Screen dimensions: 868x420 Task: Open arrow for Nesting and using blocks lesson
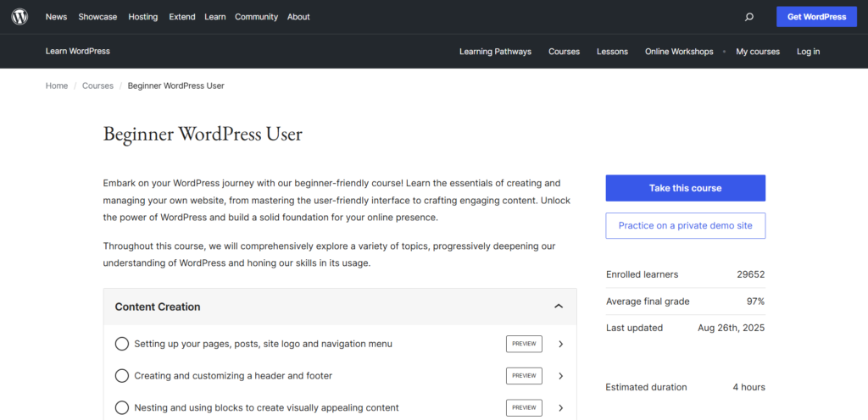[x=561, y=408]
